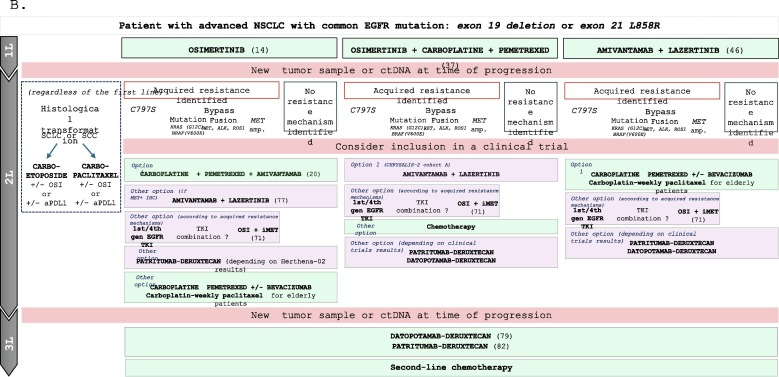This screenshot has width=779, height=377.
Task: Click the progression banner directly above 'DATOPOTAMAB-DERUXTECAN (79)'
Action: 400,315
